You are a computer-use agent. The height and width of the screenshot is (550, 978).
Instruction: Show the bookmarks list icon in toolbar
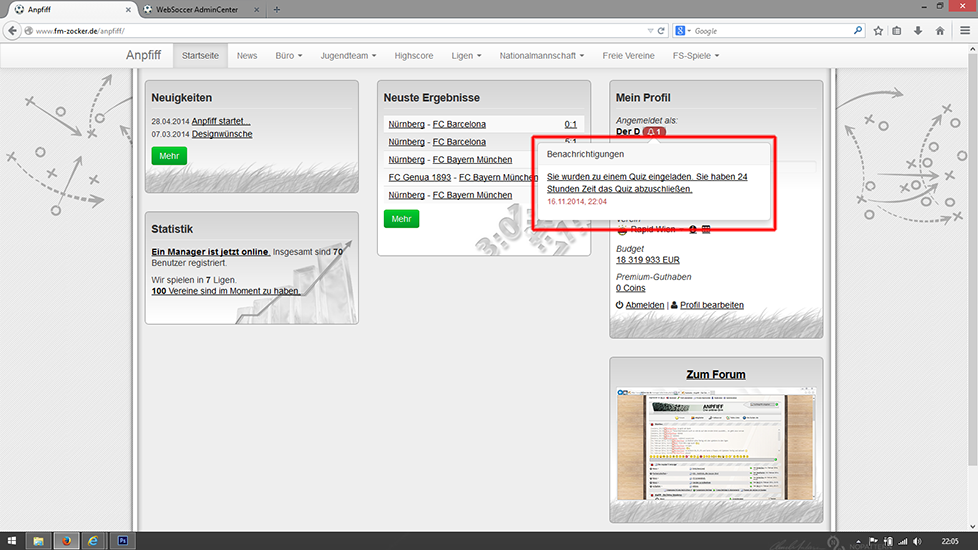coord(897,31)
